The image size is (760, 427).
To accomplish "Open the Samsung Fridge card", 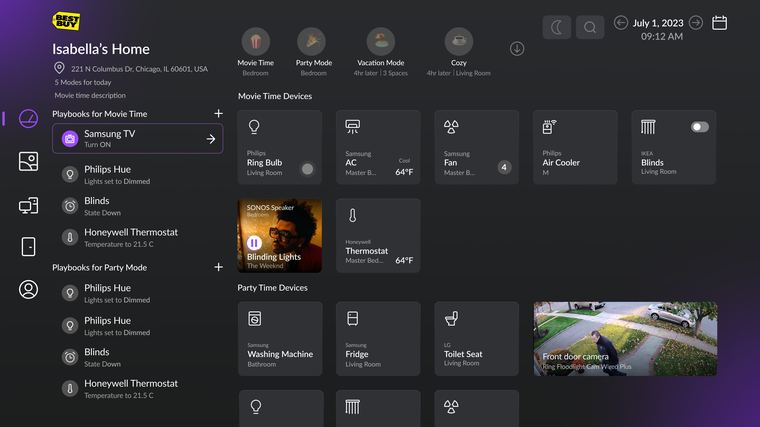I will (x=378, y=338).
